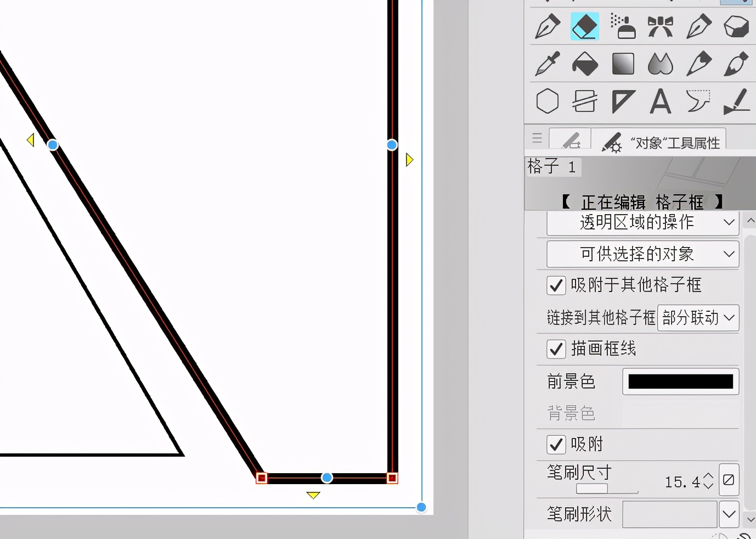Click the black 前景色 color swatch
This screenshot has width=756, height=539.
coord(680,381)
